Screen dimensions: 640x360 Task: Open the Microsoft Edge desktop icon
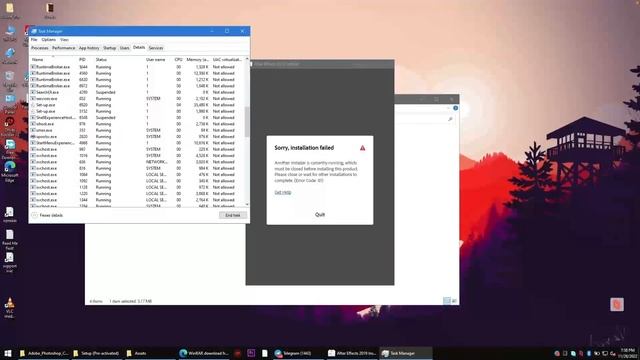pyautogui.click(x=10, y=171)
